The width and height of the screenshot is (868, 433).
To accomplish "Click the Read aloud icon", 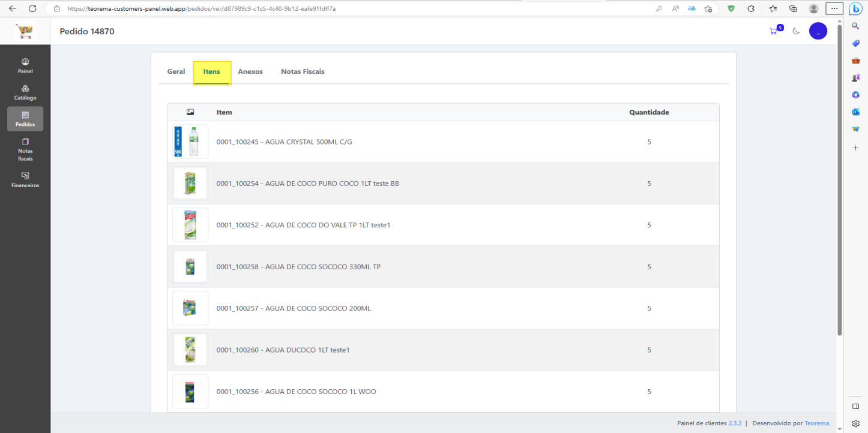I will [675, 8].
